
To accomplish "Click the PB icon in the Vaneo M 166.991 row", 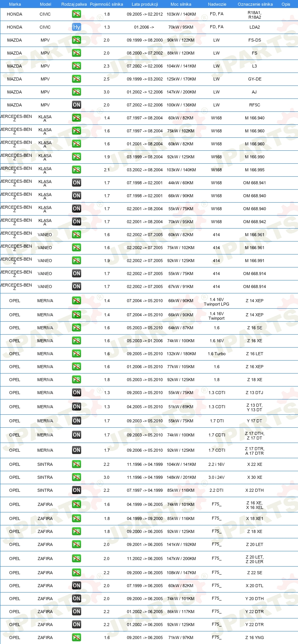I will pyautogui.click(x=77, y=261).
